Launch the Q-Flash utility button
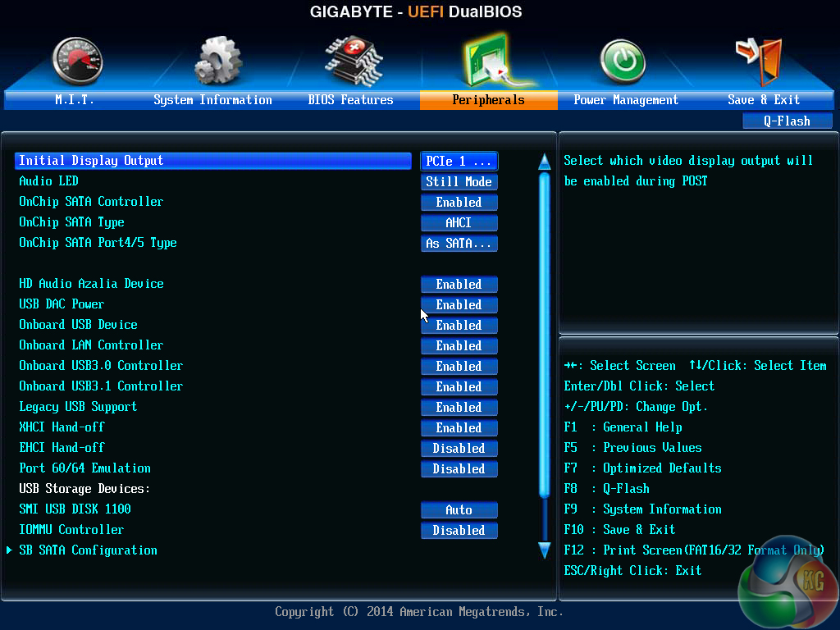 pyautogui.click(x=787, y=121)
